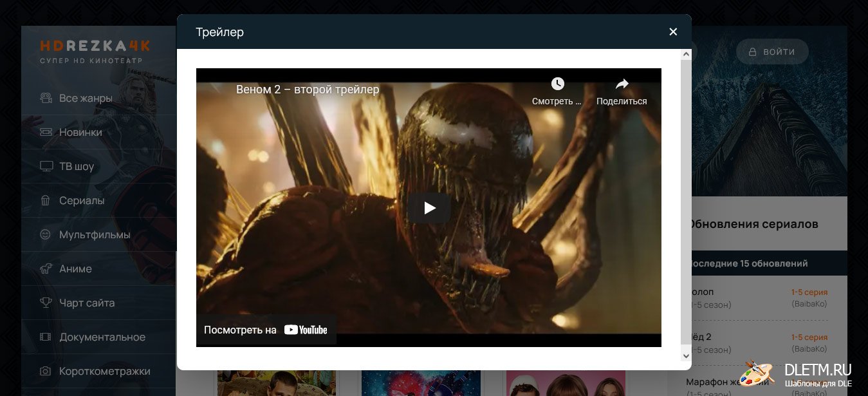
Task: Open the video title Веном 2 – второй трейлер
Action: [x=308, y=90]
